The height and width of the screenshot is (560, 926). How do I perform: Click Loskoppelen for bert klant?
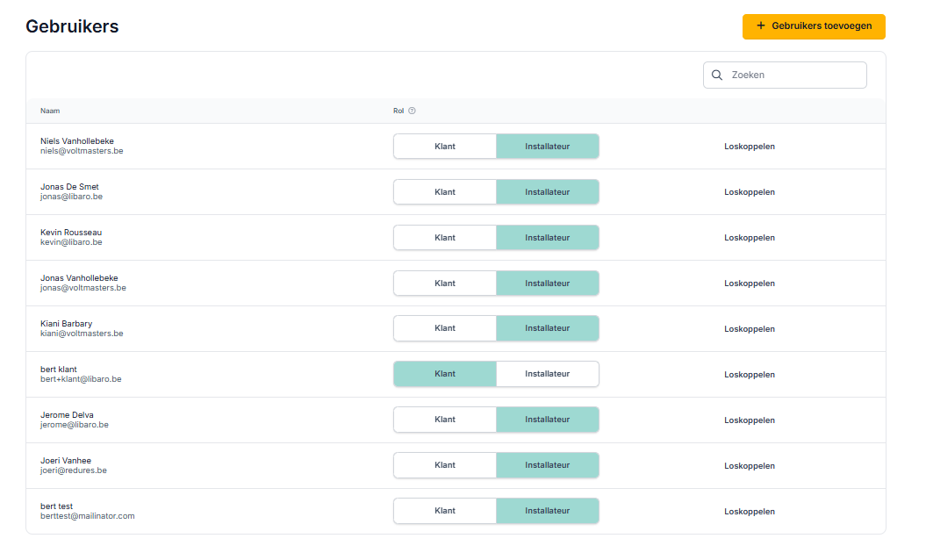point(750,374)
